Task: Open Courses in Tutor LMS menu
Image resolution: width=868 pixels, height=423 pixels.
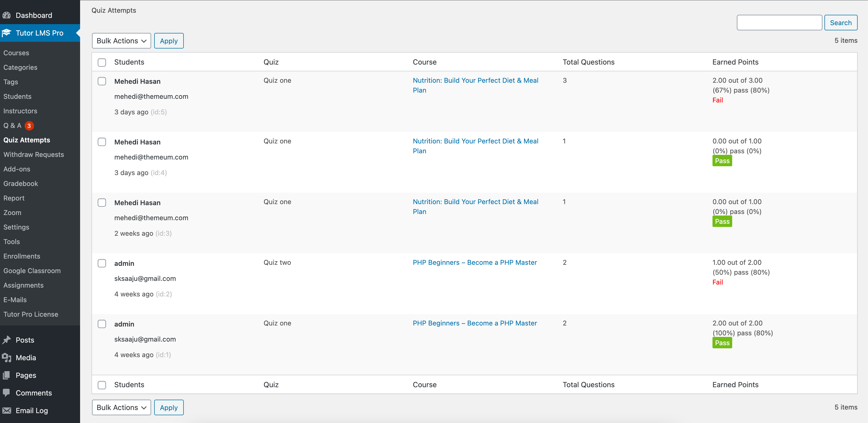Action: tap(16, 53)
